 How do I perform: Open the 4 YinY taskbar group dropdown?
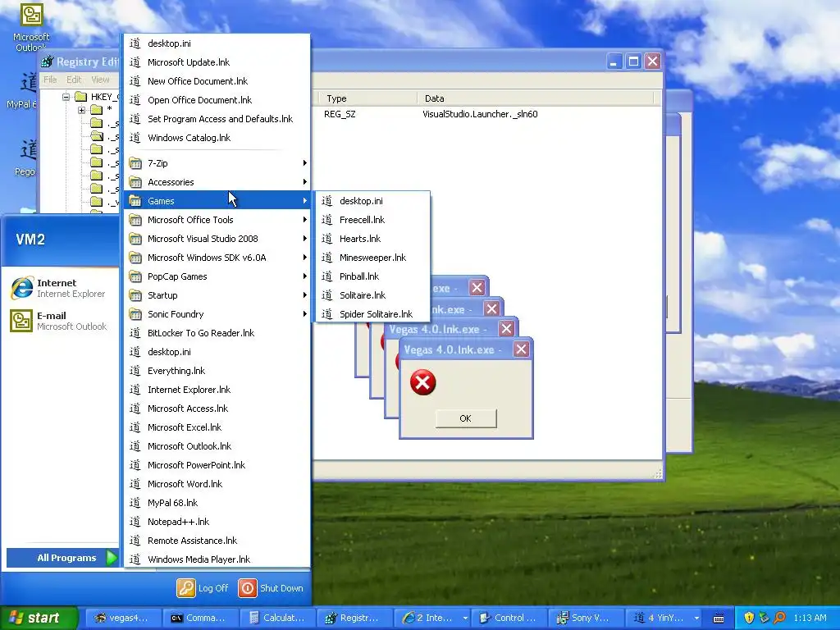pyautogui.click(x=696, y=619)
